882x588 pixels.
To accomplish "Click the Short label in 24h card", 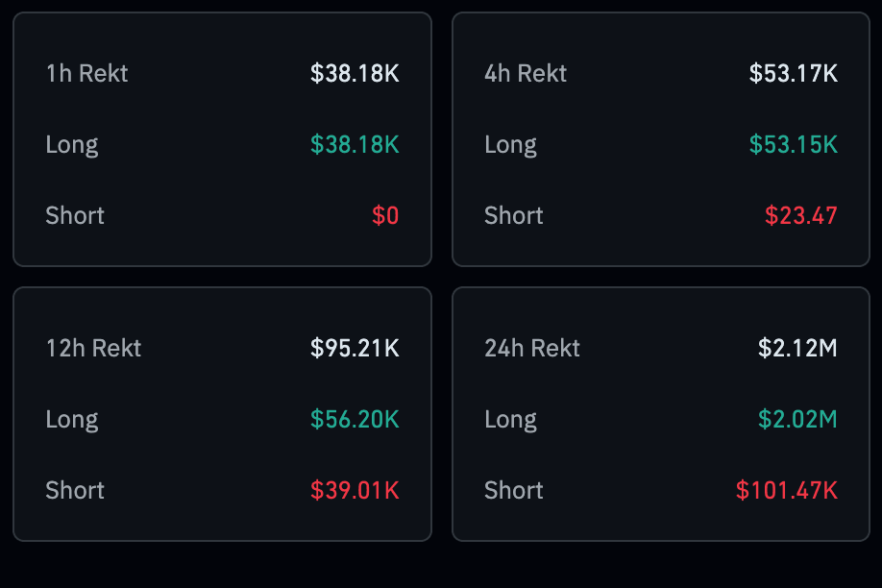I will click(514, 491).
